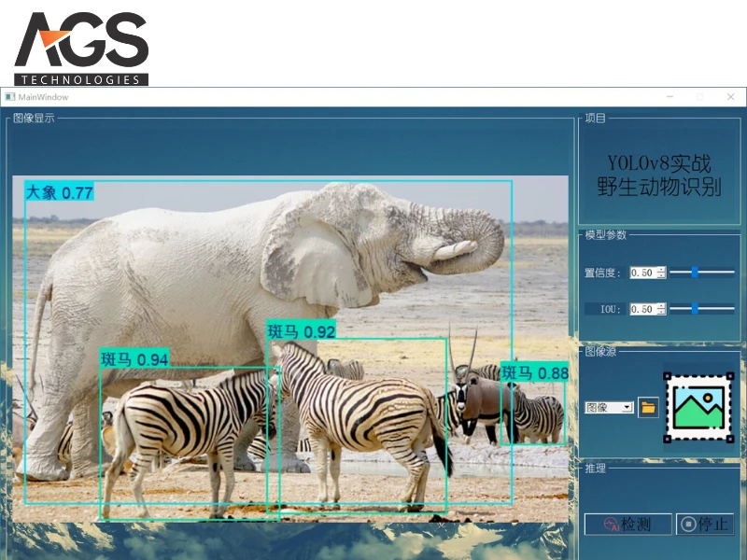The width and height of the screenshot is (747, 560).
Task: Click the 斑马 0.94 detection label
Action: pos(134,359)
